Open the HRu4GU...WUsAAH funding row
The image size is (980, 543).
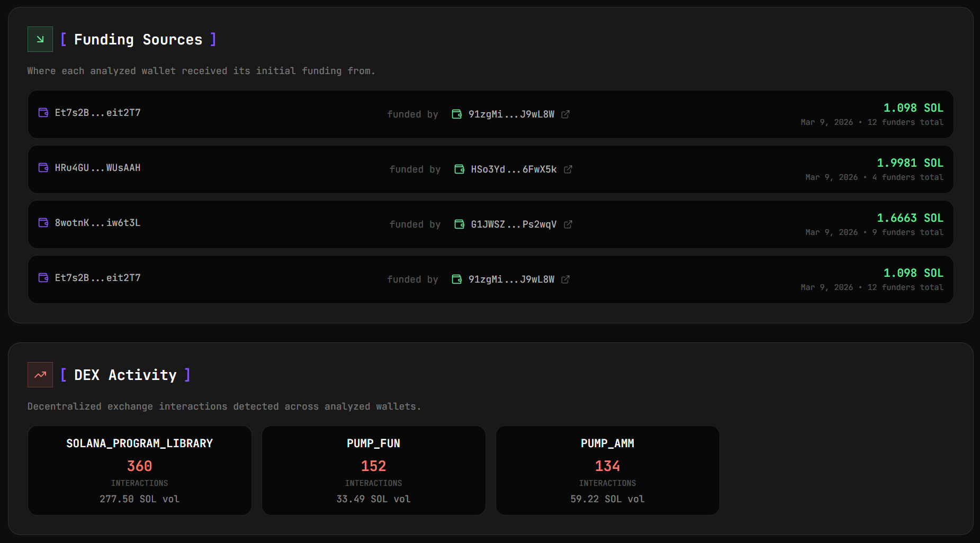[x=490, y=169]
